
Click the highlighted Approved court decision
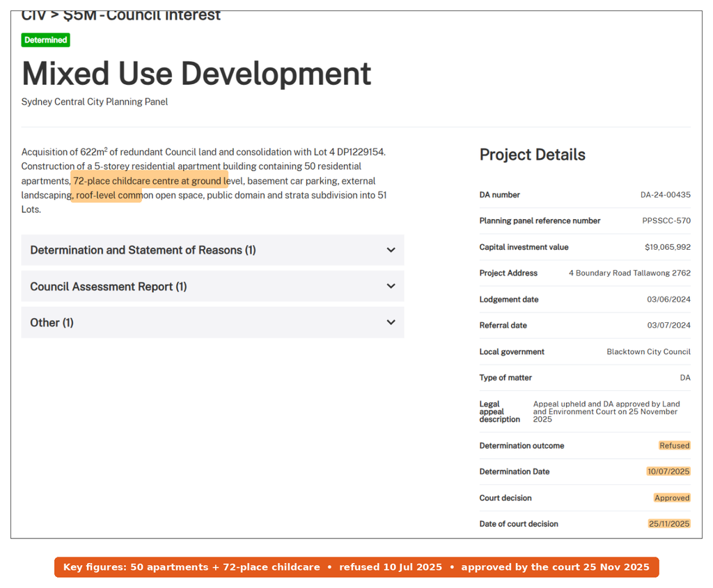pos(672,498)
